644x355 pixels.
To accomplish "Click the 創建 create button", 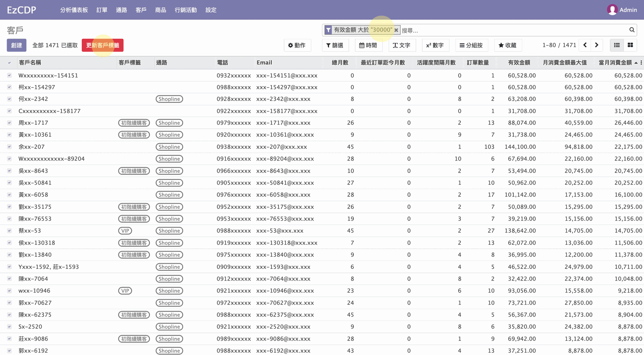I will coord(16,45).
